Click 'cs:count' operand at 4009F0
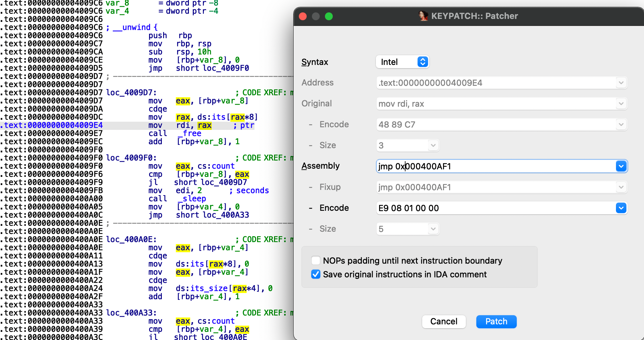 point(216,166)
